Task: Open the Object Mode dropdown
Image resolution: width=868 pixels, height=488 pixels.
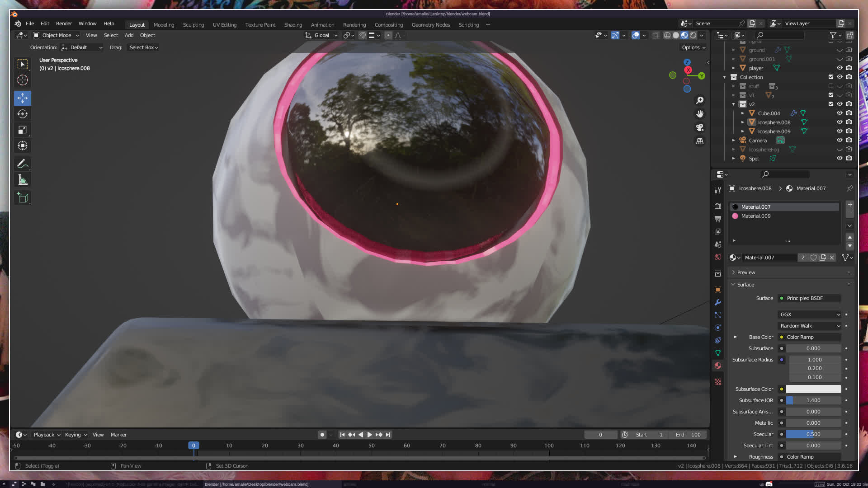Action: pos(56,35)
